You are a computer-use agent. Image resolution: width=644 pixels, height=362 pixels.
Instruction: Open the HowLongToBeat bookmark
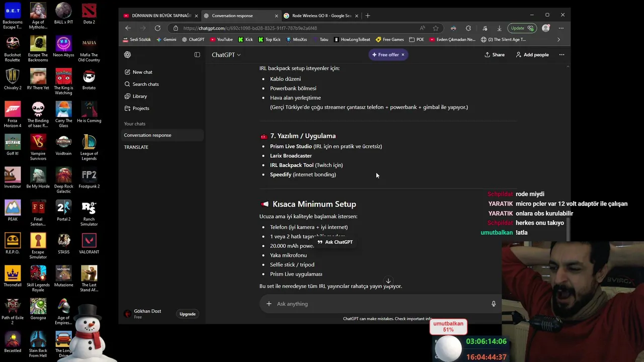352,39
